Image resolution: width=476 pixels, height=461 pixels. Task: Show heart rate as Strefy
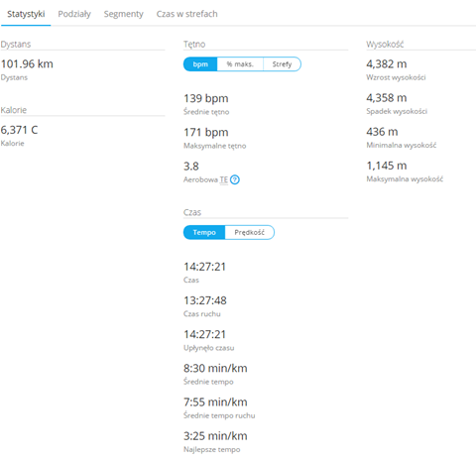282,64
